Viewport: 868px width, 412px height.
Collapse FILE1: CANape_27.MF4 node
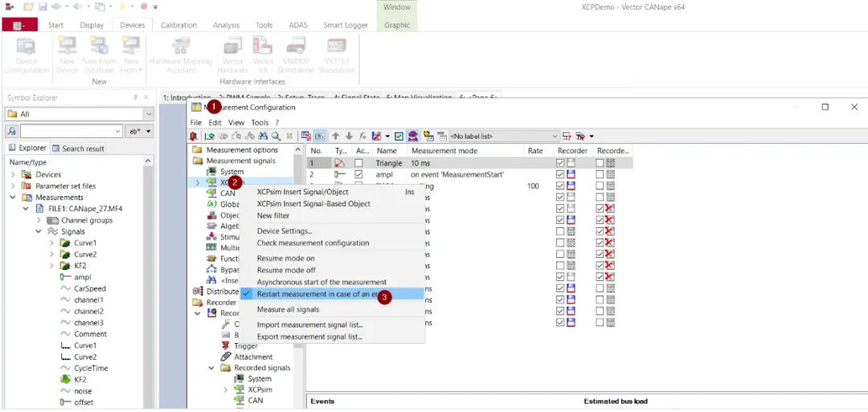(26, 209)
